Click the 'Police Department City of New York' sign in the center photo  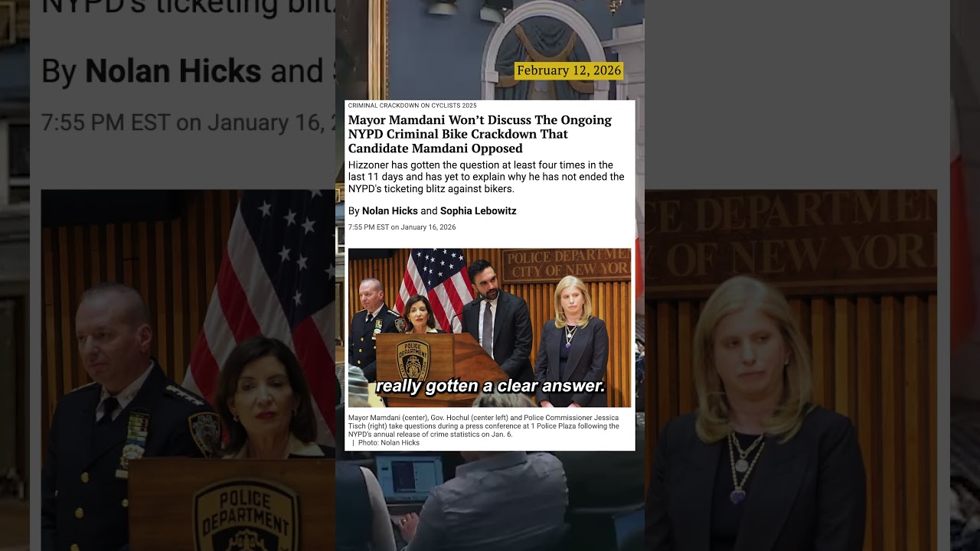coord(566,266)
